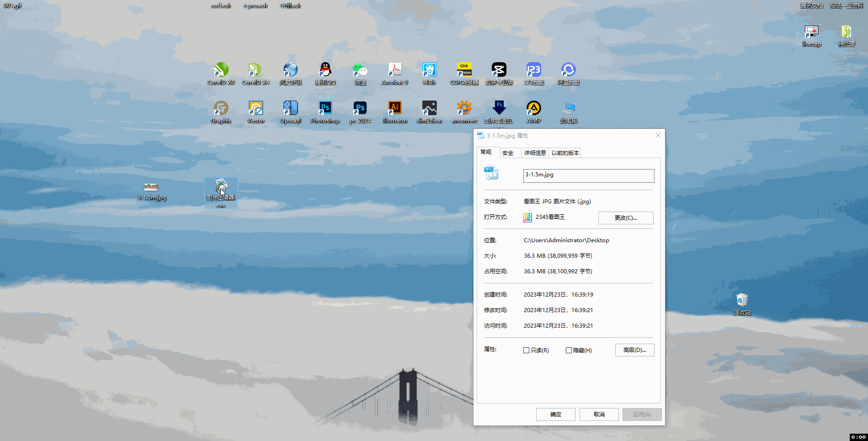Cancel the properties dialog via 取消
The width and height of the screenshot is (868, 441).
(x=599, y=414)
